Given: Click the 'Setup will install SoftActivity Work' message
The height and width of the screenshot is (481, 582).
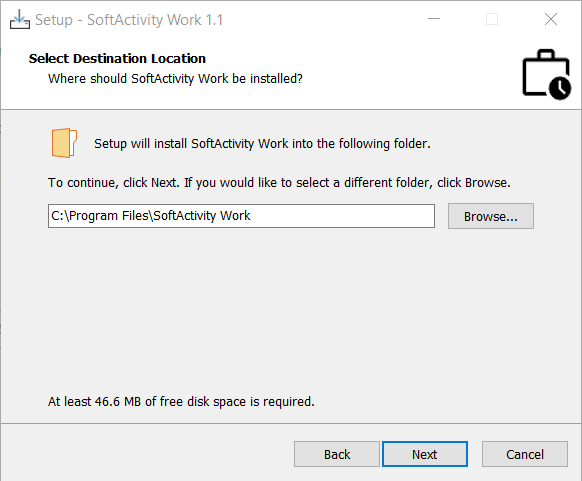Looking at the screenshot, I should [262, 144].
